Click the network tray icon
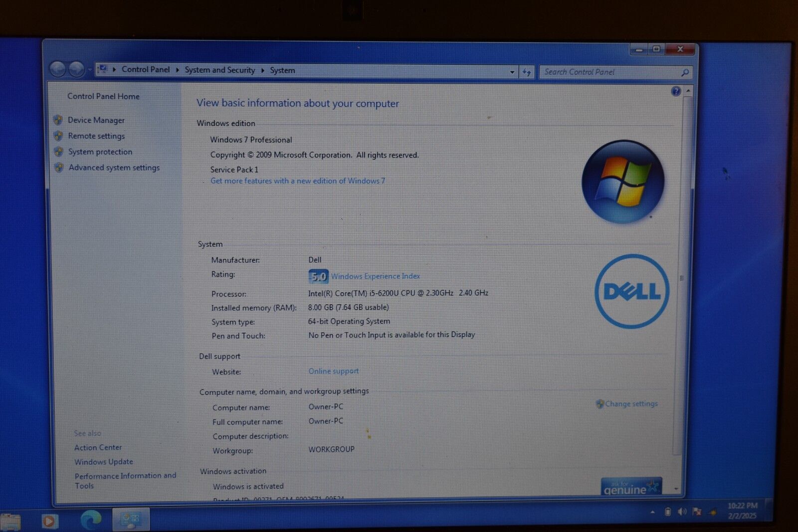This screenshot has height=532, width=798. 713,512
